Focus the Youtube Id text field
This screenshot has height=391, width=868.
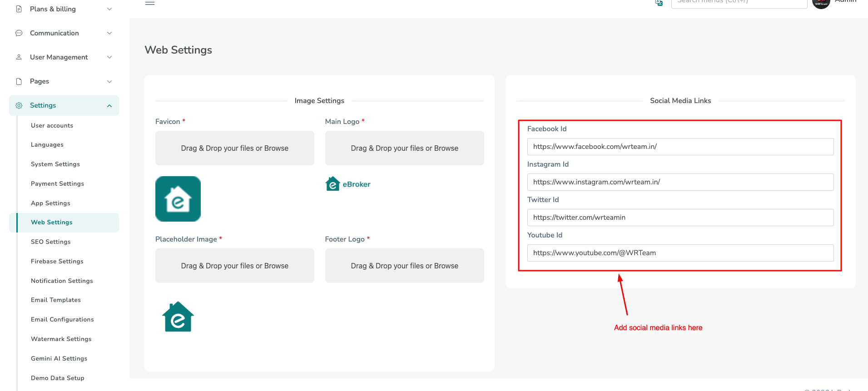click(680, 253)
